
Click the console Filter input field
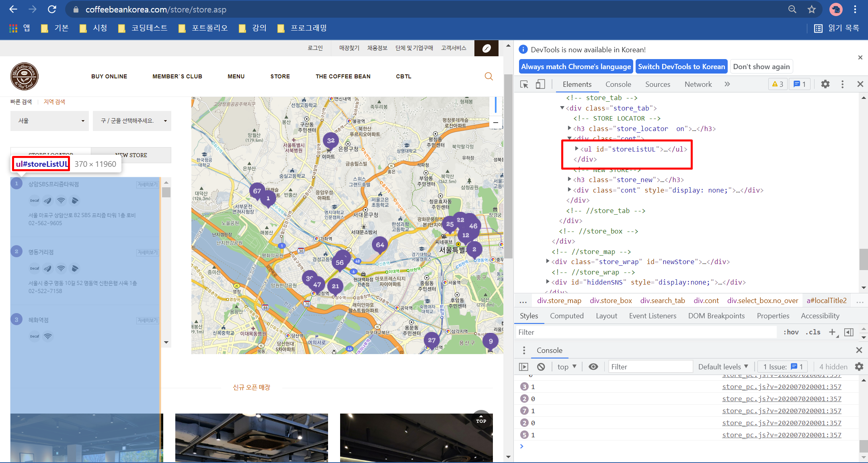(650, 367)
